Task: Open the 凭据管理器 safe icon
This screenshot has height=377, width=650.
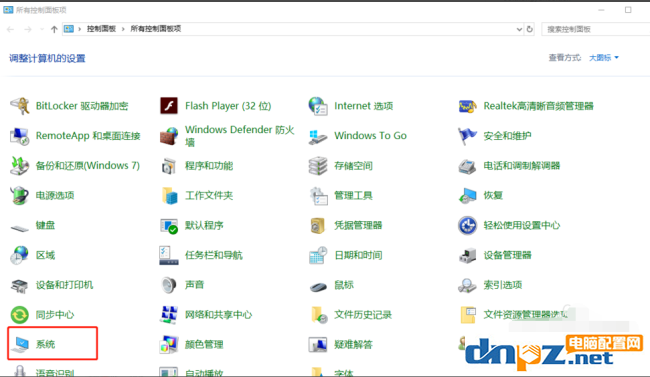Action: pos(318,225)
